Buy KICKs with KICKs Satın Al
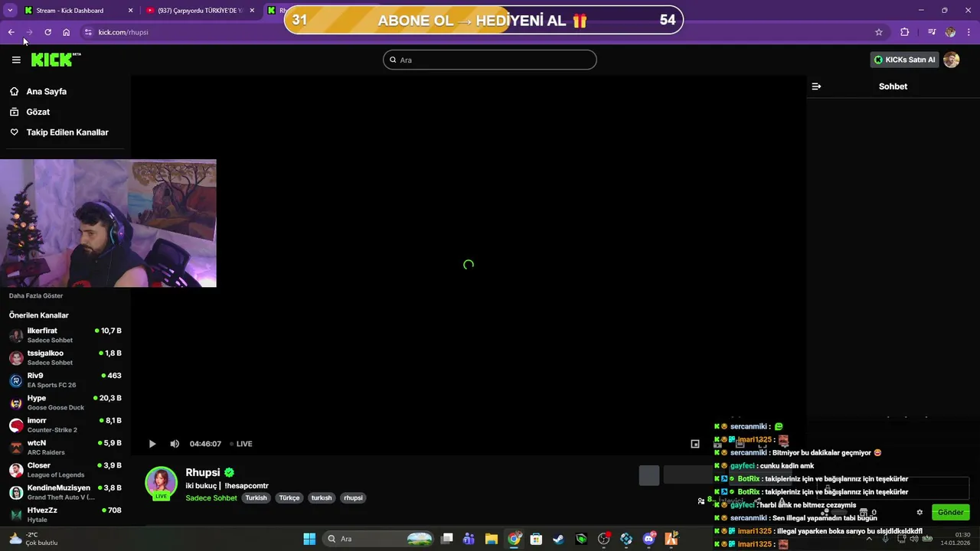This screenshot has width=980, height=551. (x=905, y=60)
